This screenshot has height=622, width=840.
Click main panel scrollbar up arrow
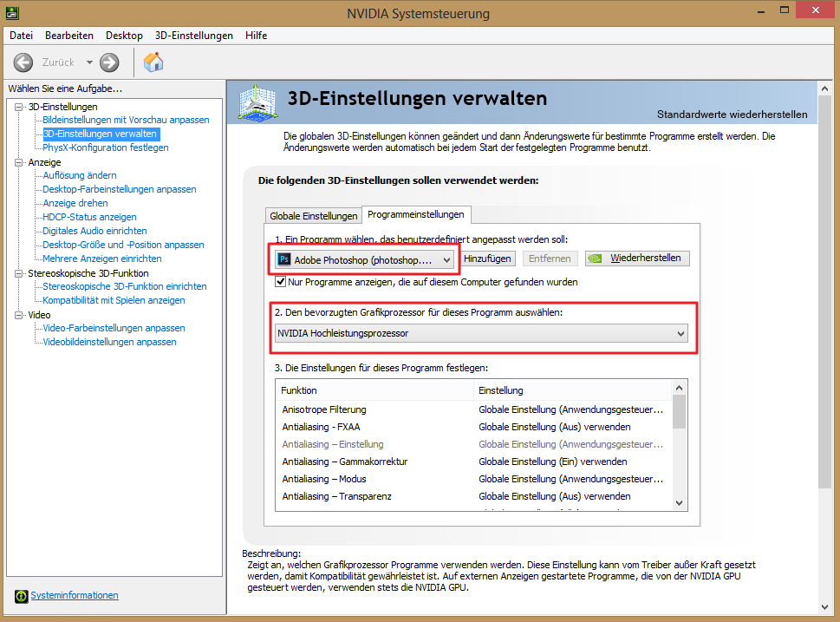[x=825, y=88]
